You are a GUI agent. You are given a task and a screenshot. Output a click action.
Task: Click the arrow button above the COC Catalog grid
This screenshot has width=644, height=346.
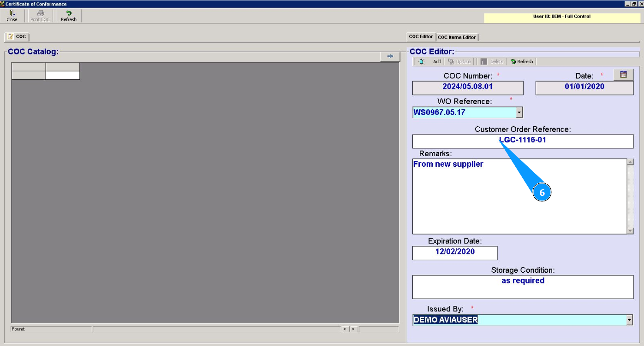[390, 56]
